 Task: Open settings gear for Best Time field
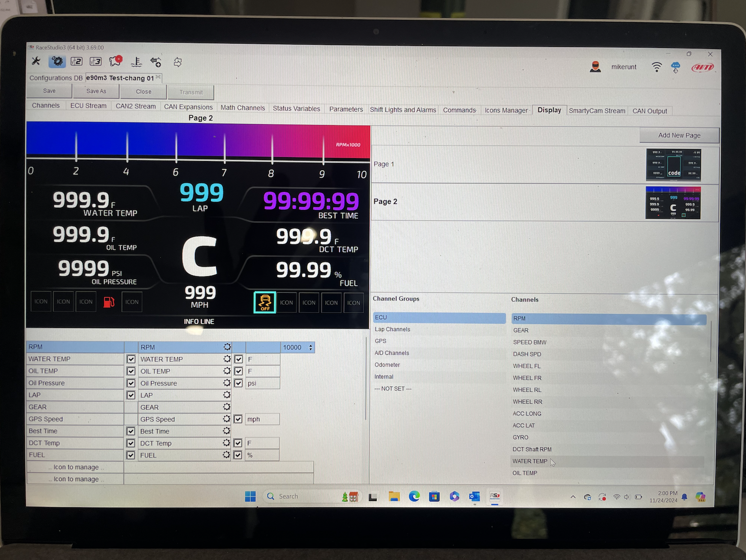227,431
